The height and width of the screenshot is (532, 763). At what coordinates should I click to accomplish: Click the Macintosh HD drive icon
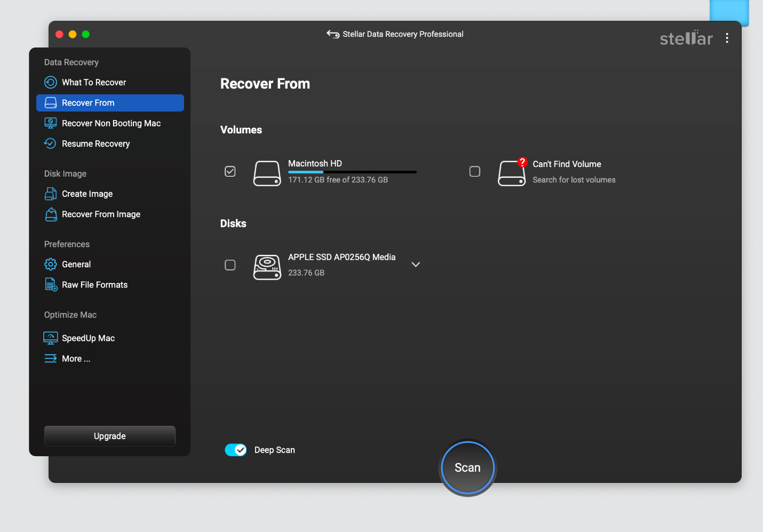point(267,173)
